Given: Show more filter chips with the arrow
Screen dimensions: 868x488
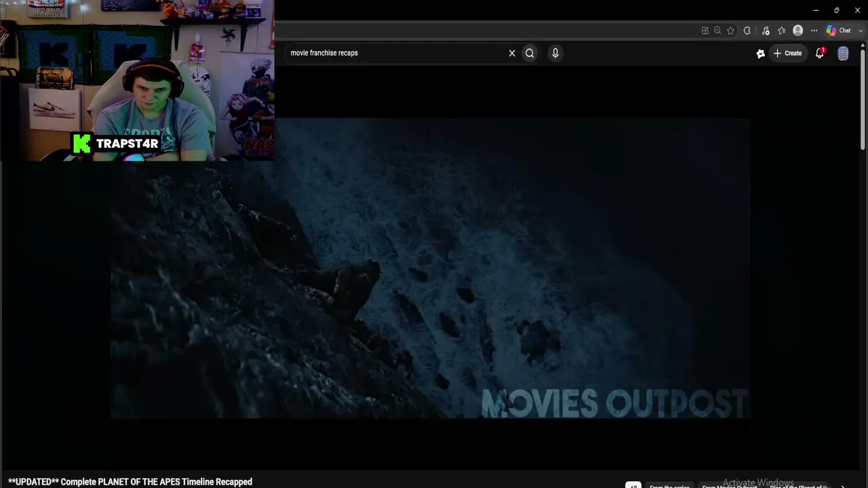Looking at the screenshot, I should click(843, 486).
